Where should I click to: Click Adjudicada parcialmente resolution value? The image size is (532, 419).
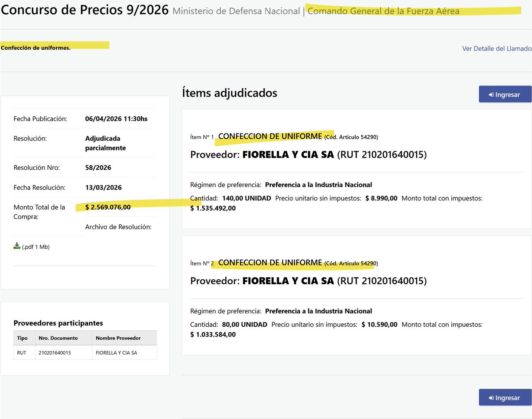pyautogui.click(x=106, y=143)
